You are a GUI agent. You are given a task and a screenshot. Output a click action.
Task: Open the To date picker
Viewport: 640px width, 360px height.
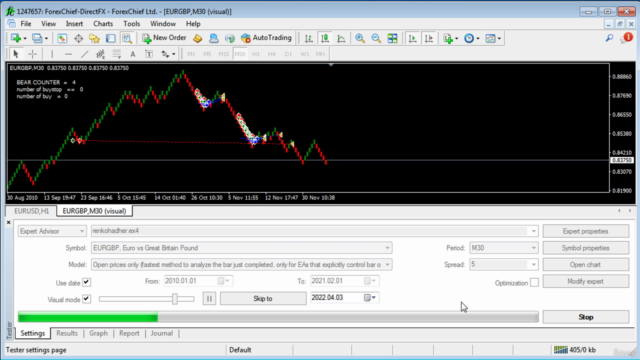pyautogui.click(x=371, y=281)
